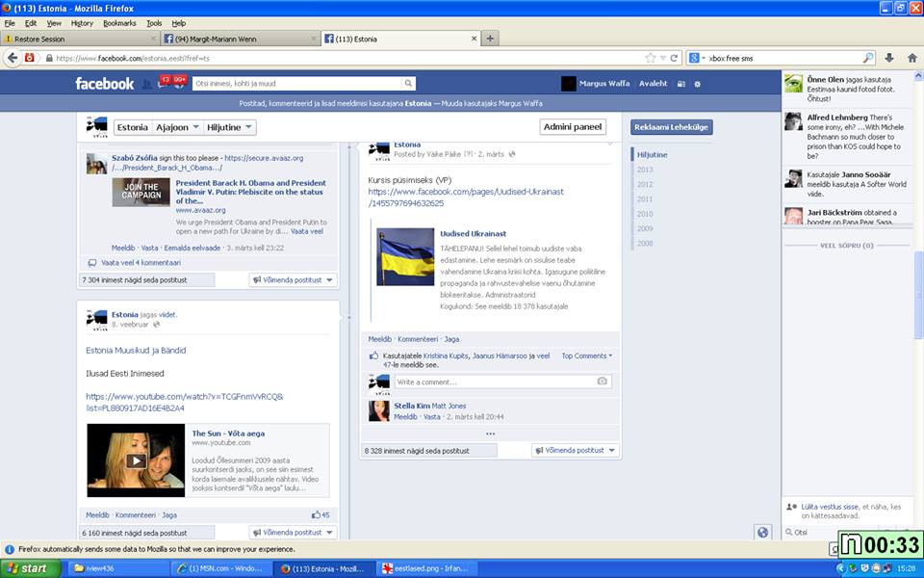
Task: Click the Reklaami Lehekülge button
Action: click(671, 127)
